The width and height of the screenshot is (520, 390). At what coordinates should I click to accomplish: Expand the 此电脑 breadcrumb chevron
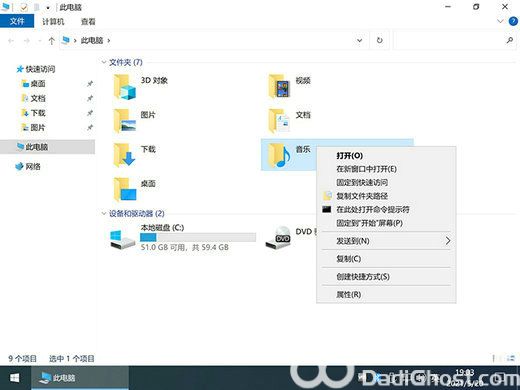coord(108,41)
